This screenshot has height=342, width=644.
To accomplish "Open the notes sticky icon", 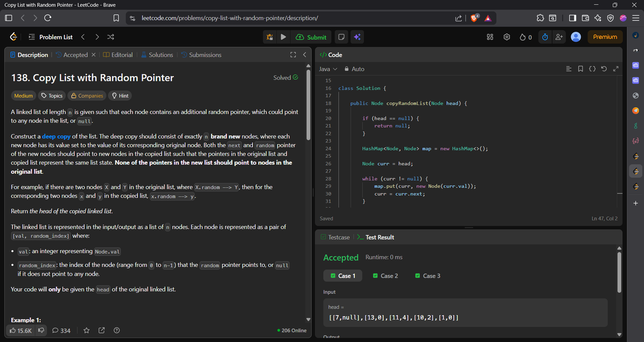I will (x=341, y=37).
